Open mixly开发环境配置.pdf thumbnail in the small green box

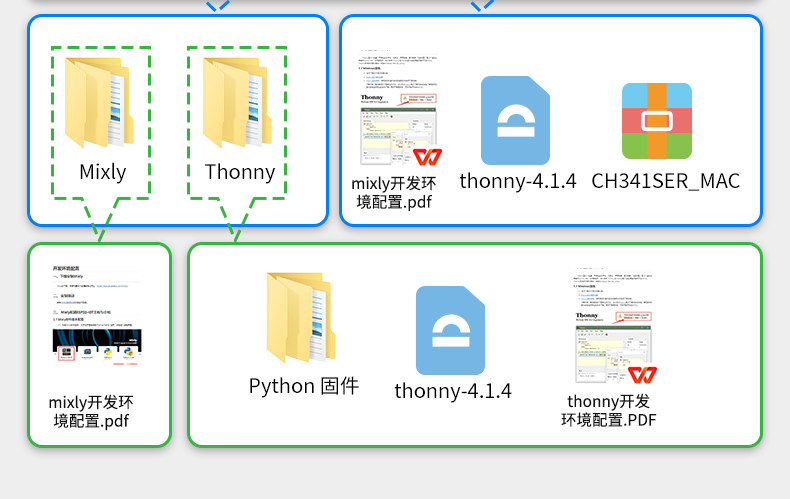pyautogui.click(x=97, y=315)
